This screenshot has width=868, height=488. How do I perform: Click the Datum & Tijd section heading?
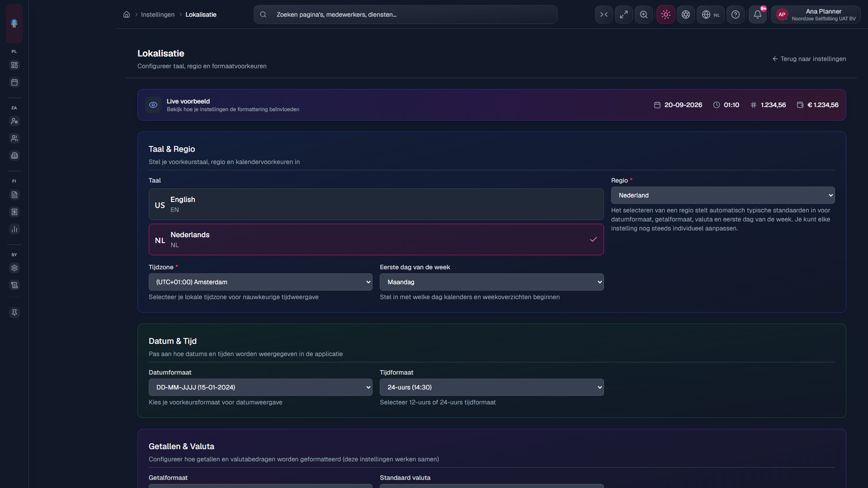[173, 341]
